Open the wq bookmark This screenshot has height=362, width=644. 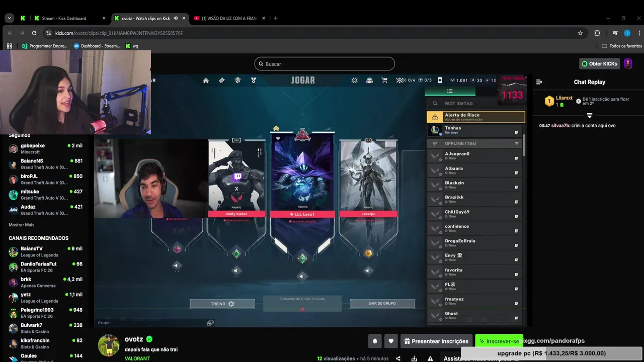[132, 46]
